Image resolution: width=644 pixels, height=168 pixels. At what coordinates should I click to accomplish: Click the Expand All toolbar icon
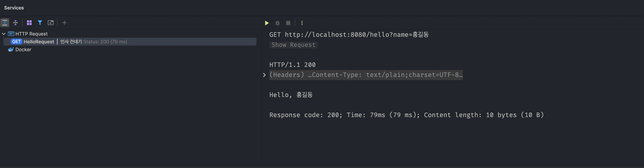pos(5,23)
